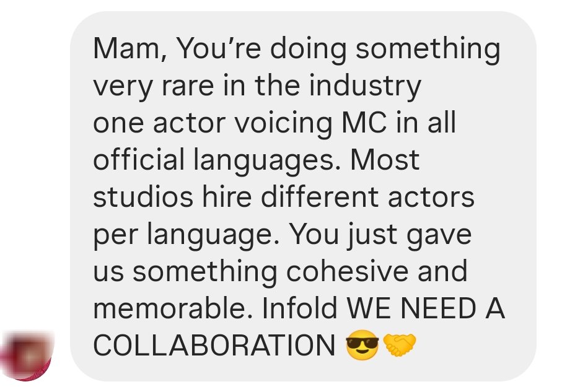Image resolution: width=562 pixels, height=392 pixels.
Task: Click the word cohesive in the message
Action: pyautogui.click(x=348, y=271)
